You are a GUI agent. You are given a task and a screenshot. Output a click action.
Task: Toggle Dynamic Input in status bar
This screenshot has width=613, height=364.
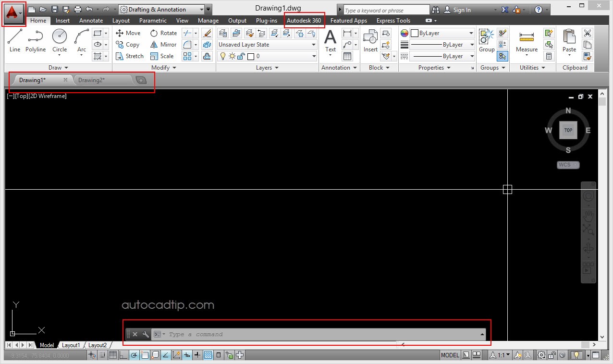coord(186,355)
